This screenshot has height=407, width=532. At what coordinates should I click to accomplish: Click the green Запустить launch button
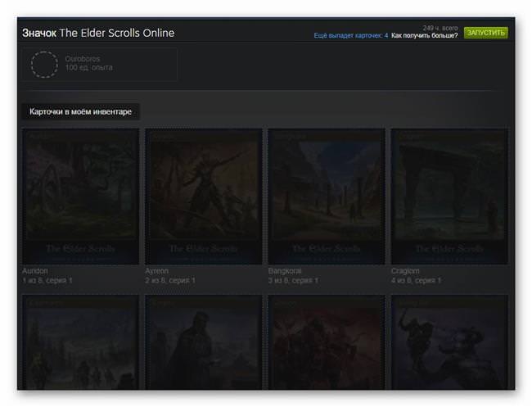pyautogui.click(x=485, y=33)
